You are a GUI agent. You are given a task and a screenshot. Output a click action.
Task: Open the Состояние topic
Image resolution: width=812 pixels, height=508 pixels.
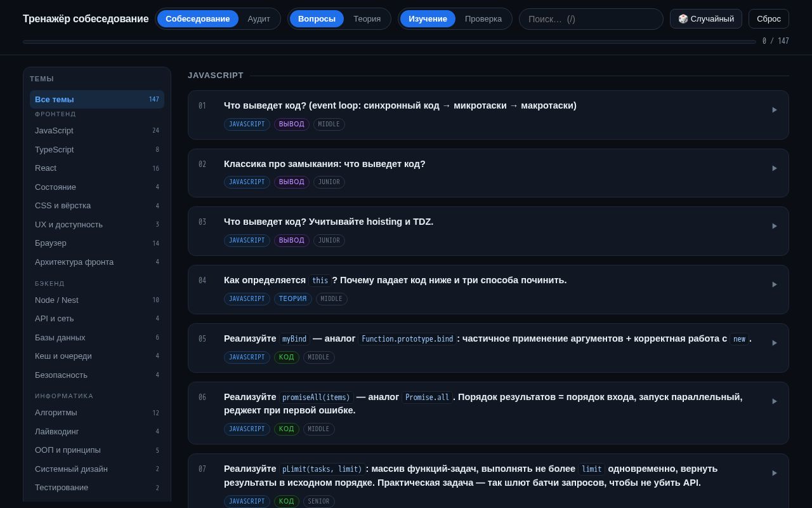[x=97, y=187]
